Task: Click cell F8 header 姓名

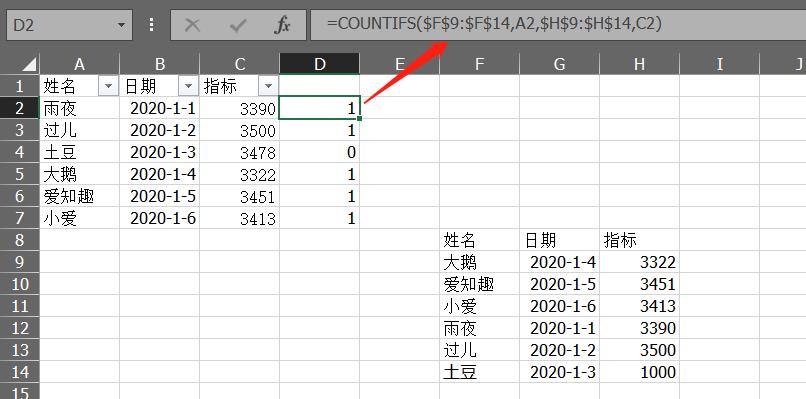Action: pyautogui.click(x=479, y=240)
